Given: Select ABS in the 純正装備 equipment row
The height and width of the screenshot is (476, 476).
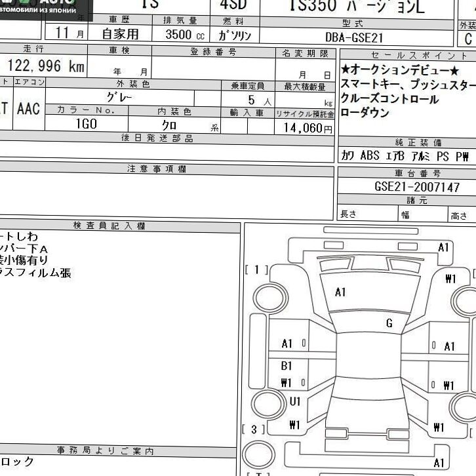Looking at the screenshot, I should pyautogui.click(x=369, y=155).
